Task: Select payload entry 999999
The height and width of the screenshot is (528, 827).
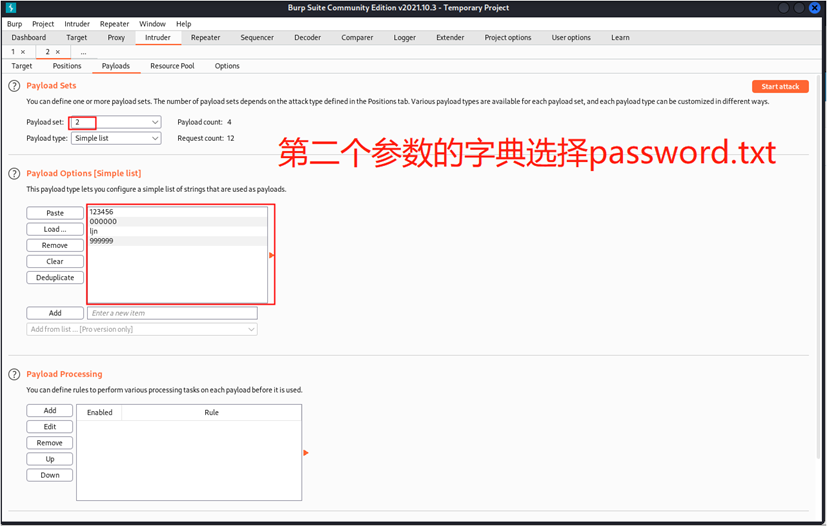Action: click(x=177, y=242)
